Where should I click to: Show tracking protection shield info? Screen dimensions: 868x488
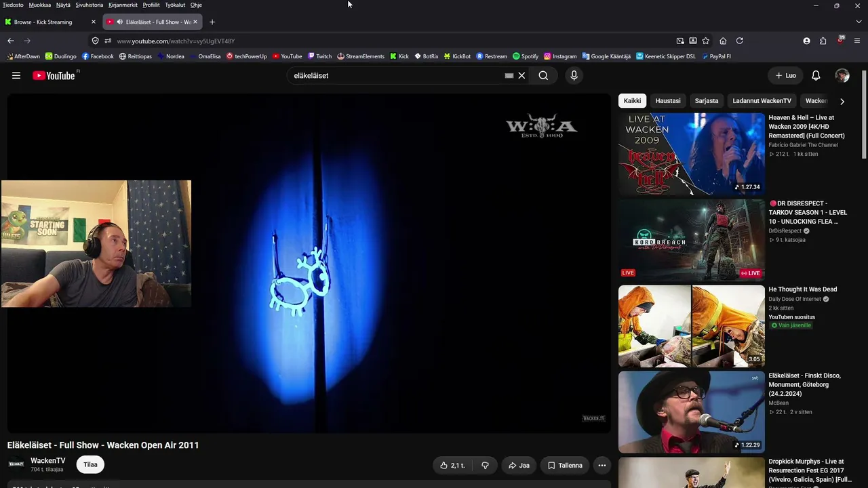click(95, 41)
